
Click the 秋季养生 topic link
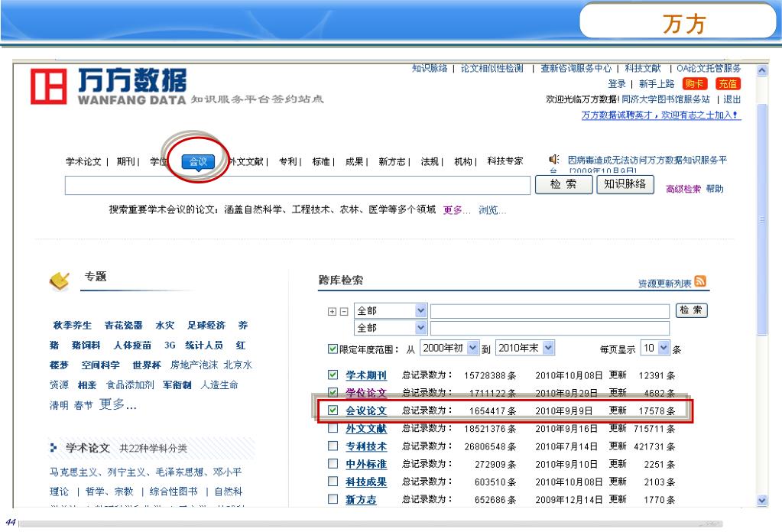73,325
